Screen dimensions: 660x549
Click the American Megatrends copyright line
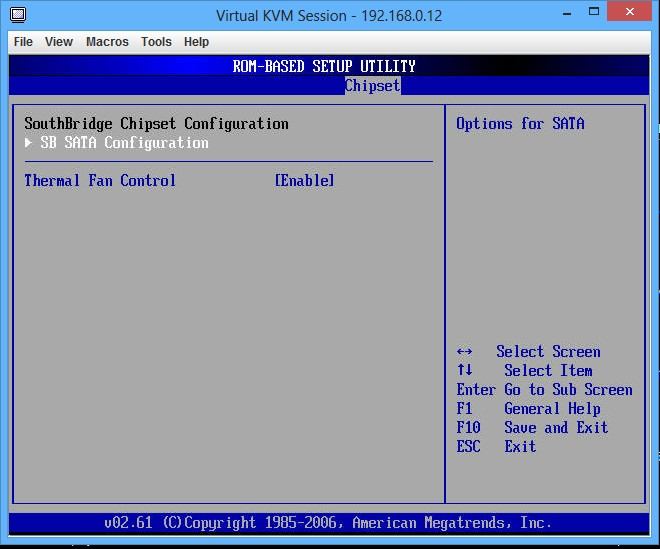click(327, 522)
